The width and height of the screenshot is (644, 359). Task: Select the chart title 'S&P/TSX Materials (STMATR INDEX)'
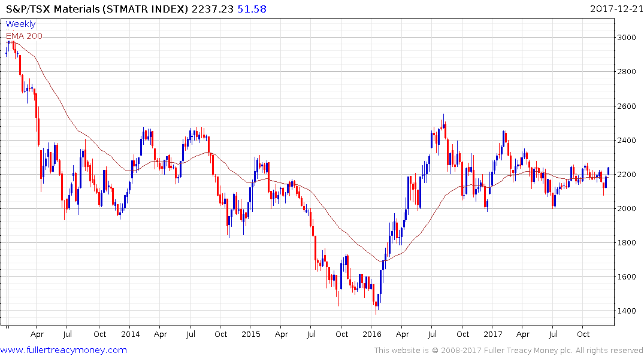click(97, 9)
